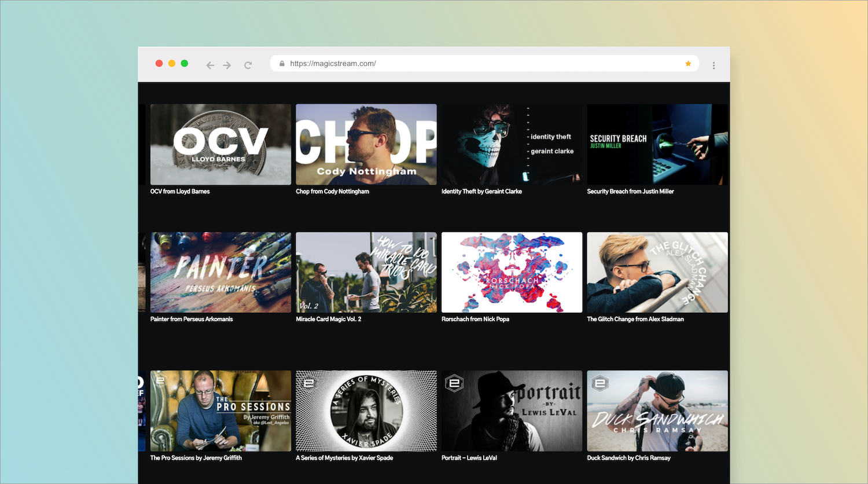Click the Duck Sandwich by Chris Ramsay title
The image size is (868, 484).
pyautogui.click(x=628, y=458)
